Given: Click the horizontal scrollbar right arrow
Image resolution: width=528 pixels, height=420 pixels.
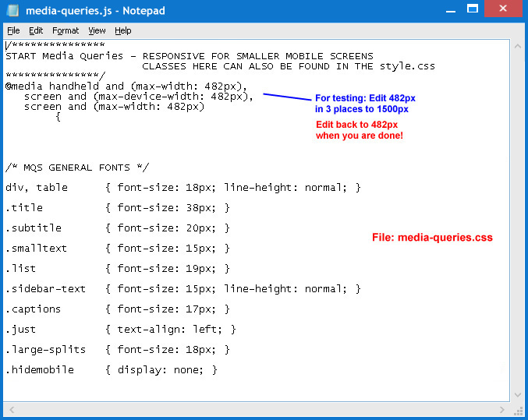Looking at the screenshot, I should point(502,410).
